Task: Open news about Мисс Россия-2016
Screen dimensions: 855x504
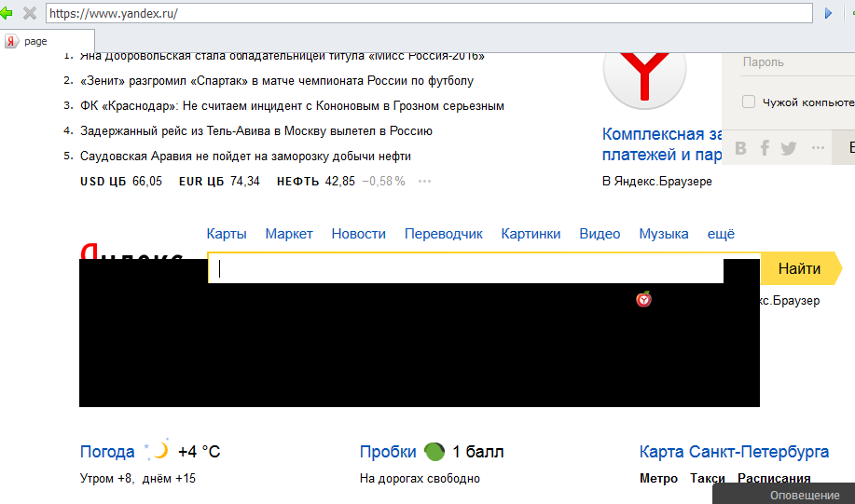Action: [x=282, y=56]
